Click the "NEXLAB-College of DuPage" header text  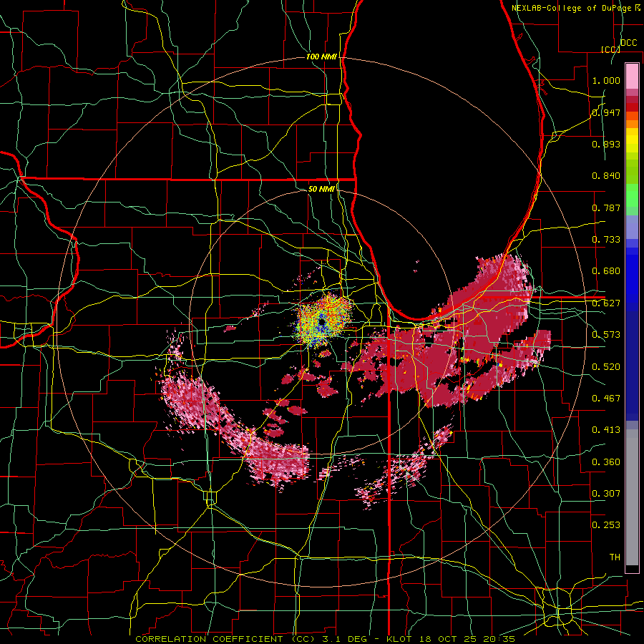(572, 8)
